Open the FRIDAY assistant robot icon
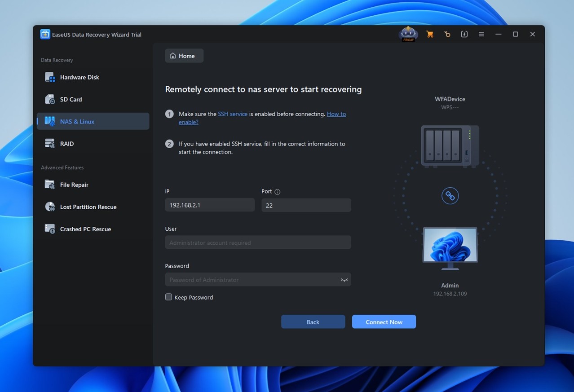The height and width of the screenshot is (392, 574). click(x=408, y=34)
